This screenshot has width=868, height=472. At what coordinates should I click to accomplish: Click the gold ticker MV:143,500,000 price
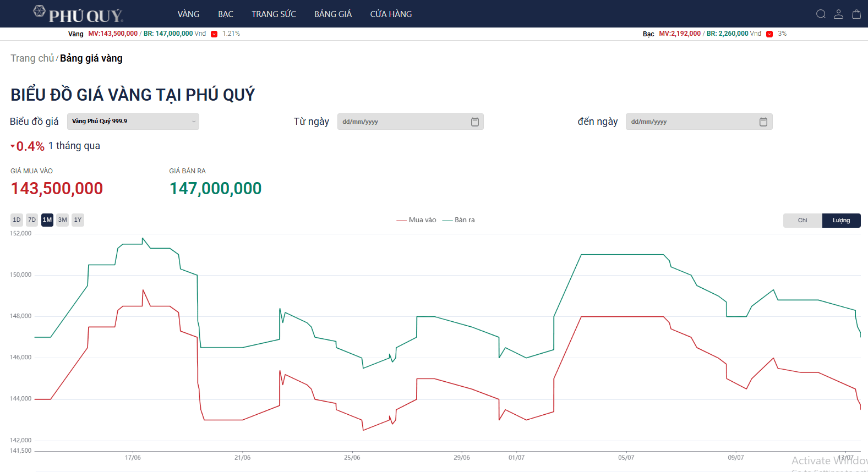[x=113, y=34]
